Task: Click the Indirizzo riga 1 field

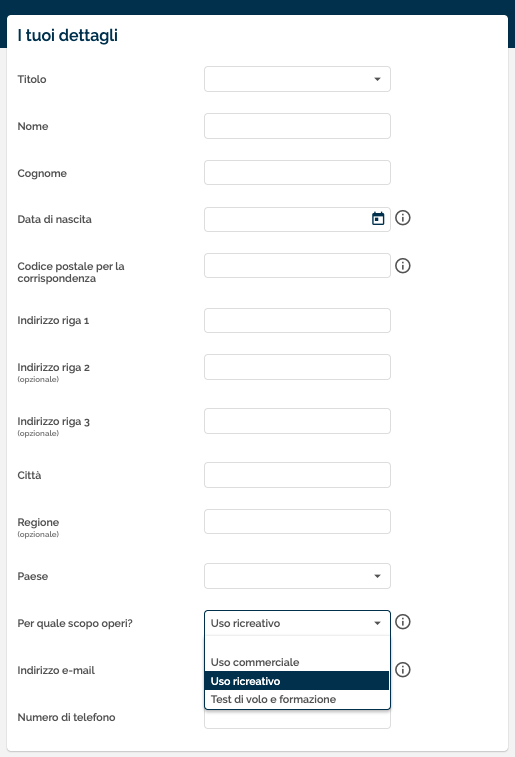Action: coord(297,321)
